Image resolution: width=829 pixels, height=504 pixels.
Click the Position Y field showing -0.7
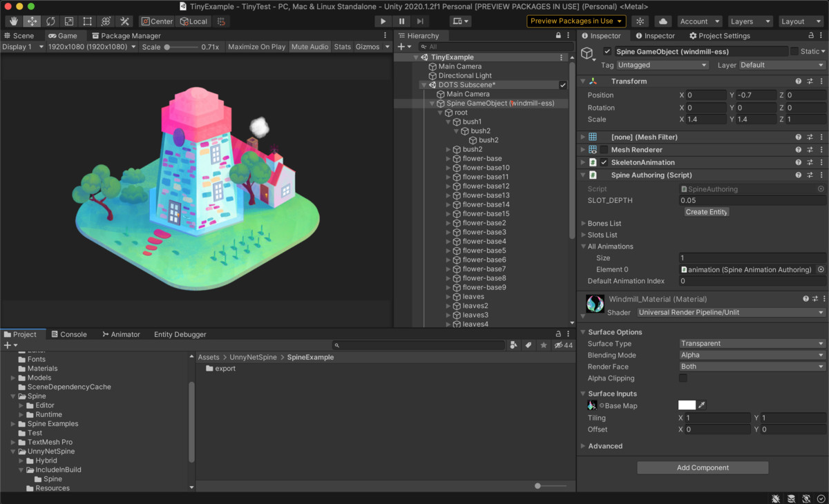754,95
